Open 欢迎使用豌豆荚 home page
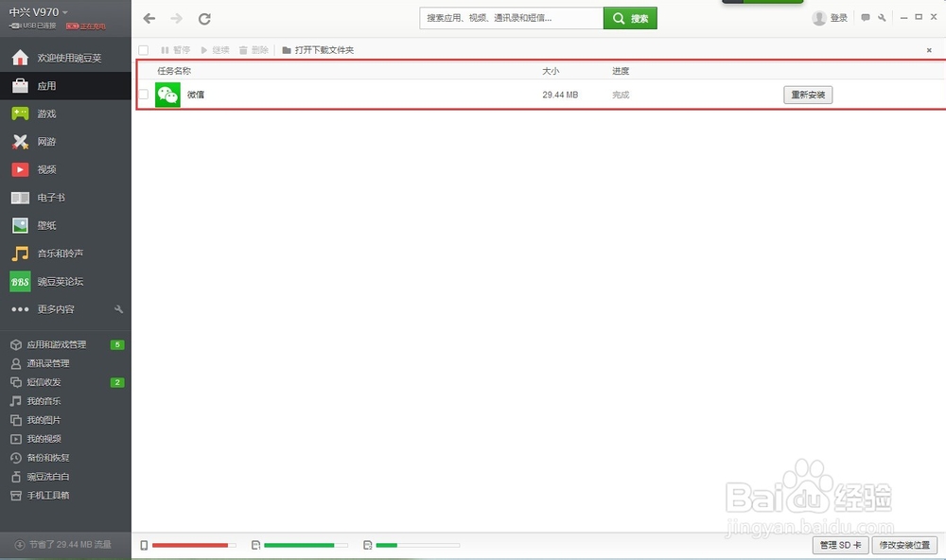 click(66, 58)
